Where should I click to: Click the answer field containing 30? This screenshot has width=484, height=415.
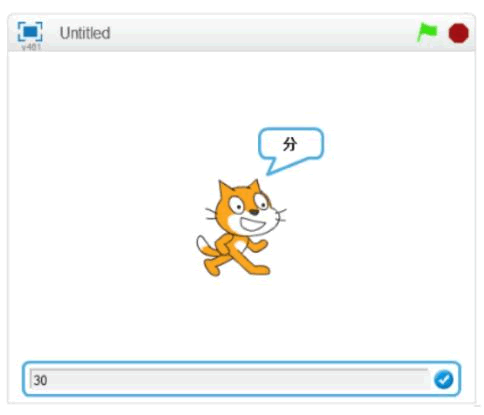pos(229,379)
